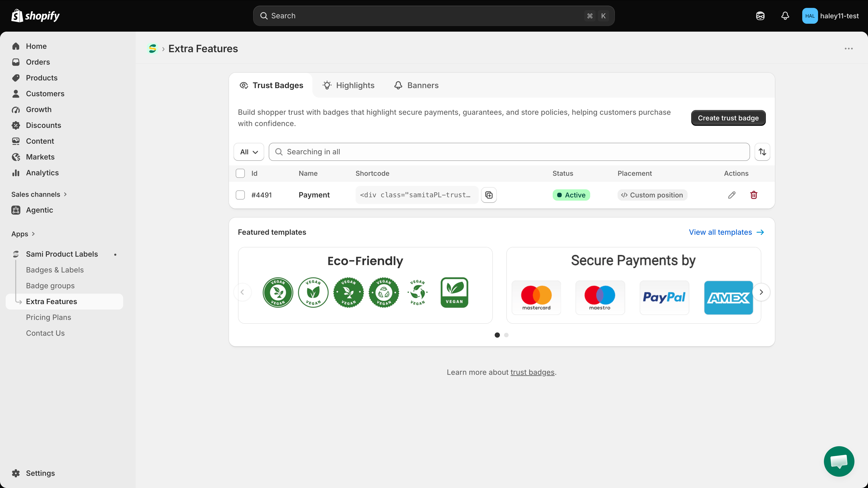
Task: Open Badge groups in app menu
Action: click(50, 286)
